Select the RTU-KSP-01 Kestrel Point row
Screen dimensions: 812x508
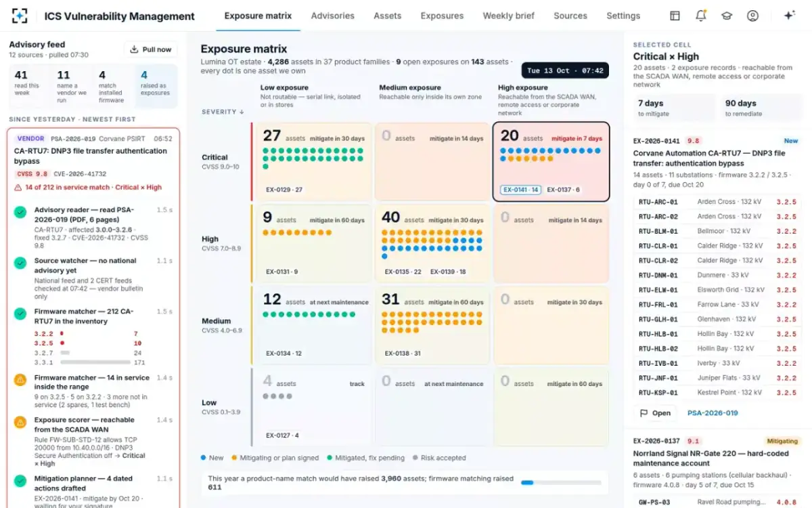pyautogui.click(x=717, y=393)
